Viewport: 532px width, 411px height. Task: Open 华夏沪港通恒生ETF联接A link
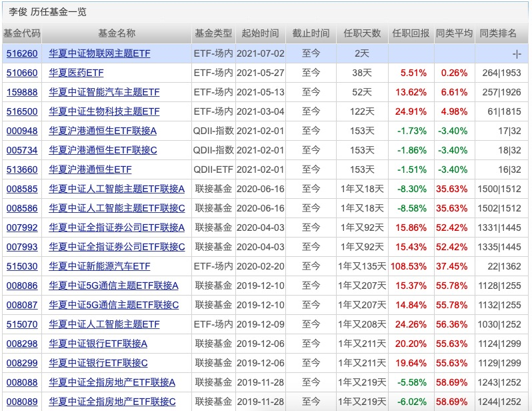[x=103, y=131]
